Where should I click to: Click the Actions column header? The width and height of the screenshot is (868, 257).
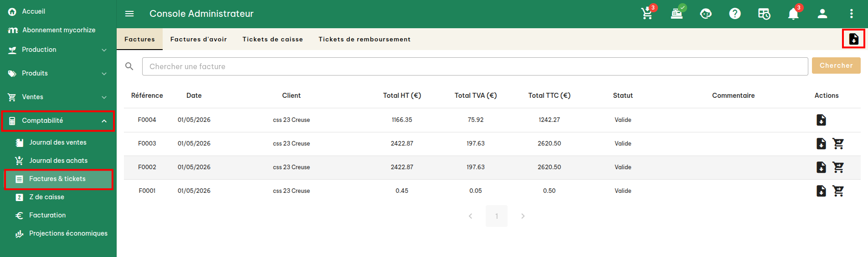(x=827, y=96)
